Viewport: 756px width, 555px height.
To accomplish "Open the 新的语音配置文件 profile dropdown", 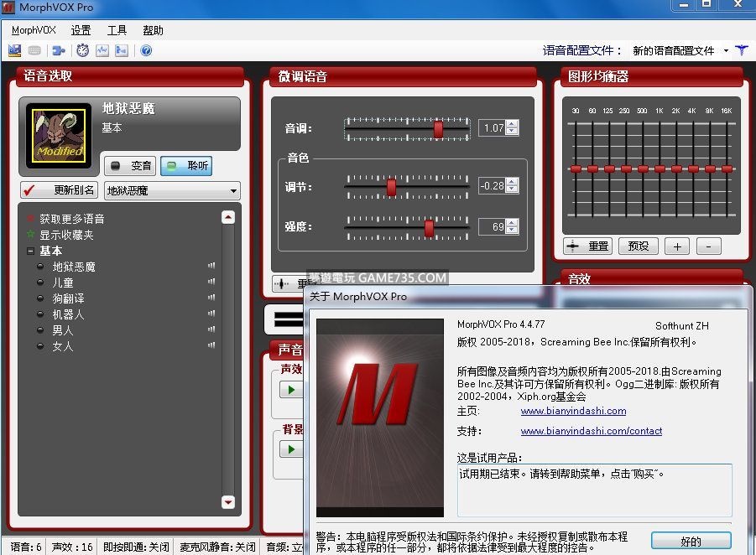I will click(x=726, y=51).
